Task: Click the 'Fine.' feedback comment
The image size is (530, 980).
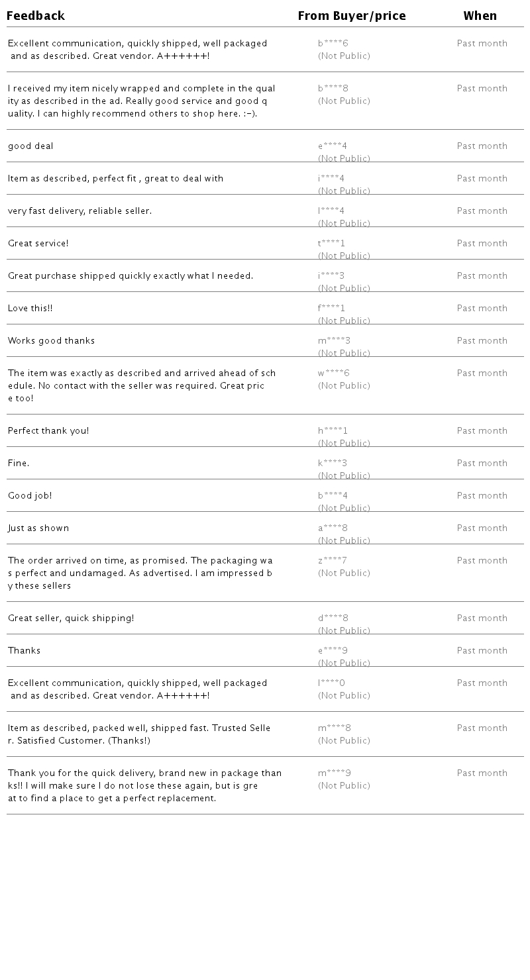Action: point(19,464)
